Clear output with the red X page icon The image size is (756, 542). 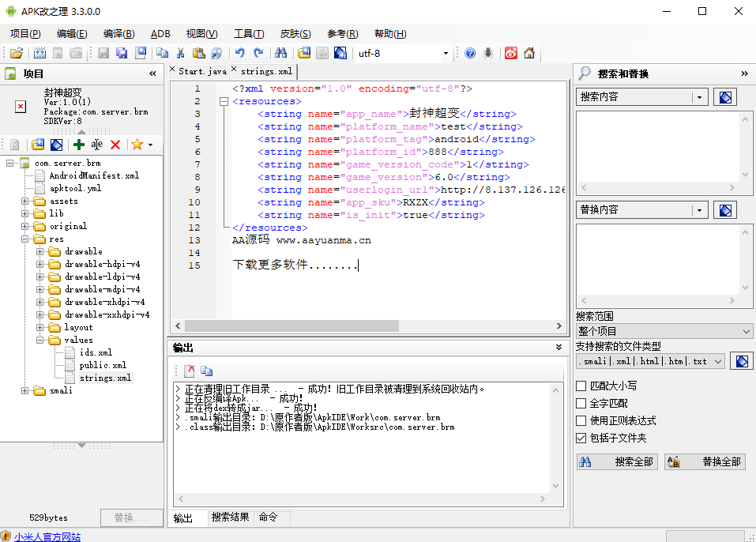[x=189, y=371]
